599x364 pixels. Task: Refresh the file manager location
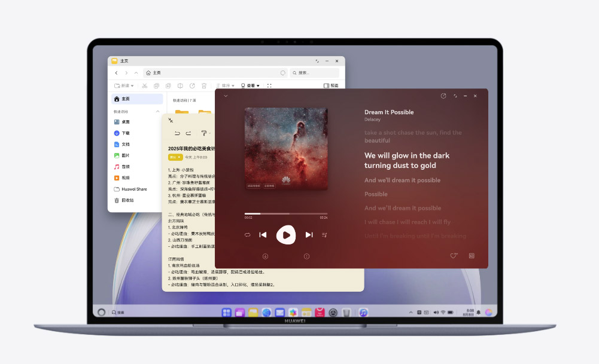[282, 72]
